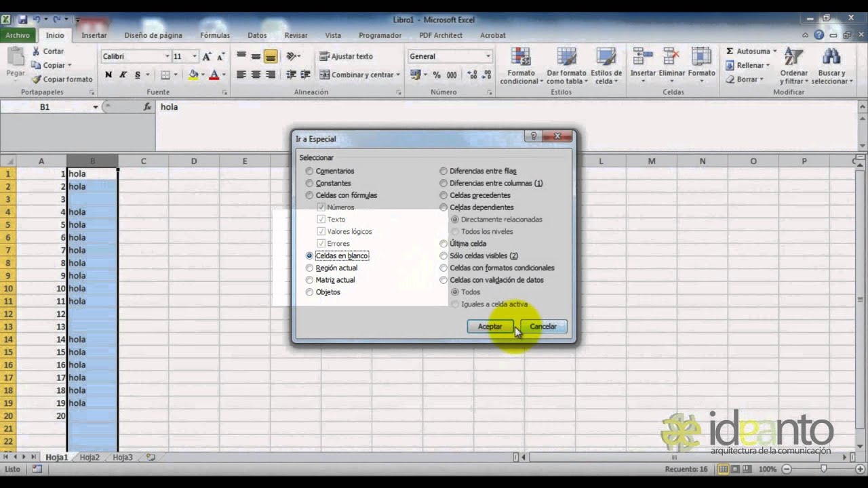Select Región actual radio option

pos(309,268)
